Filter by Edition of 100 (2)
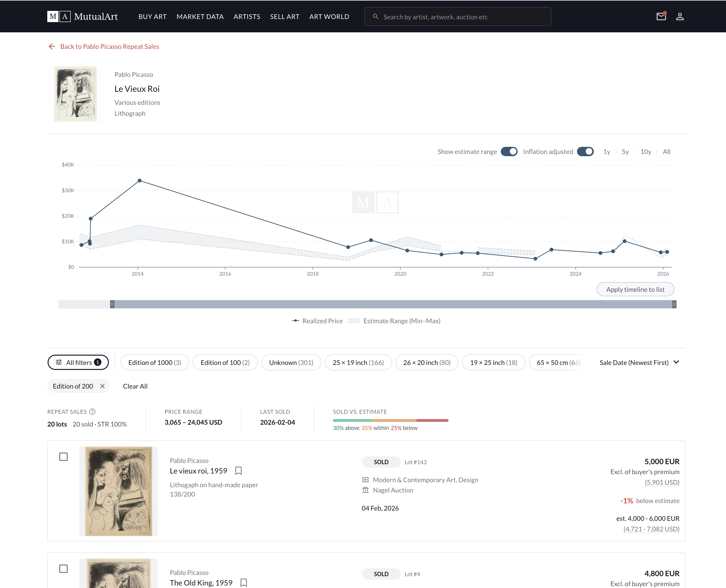Screen dimensions: 726x588 (225, 362)
